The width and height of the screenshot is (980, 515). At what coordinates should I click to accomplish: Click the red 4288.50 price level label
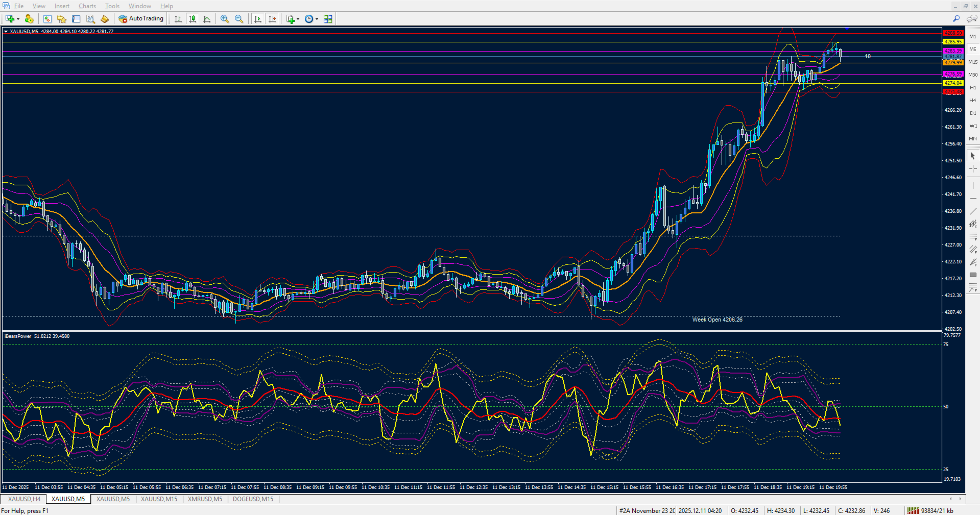click(x=953, y=33)
